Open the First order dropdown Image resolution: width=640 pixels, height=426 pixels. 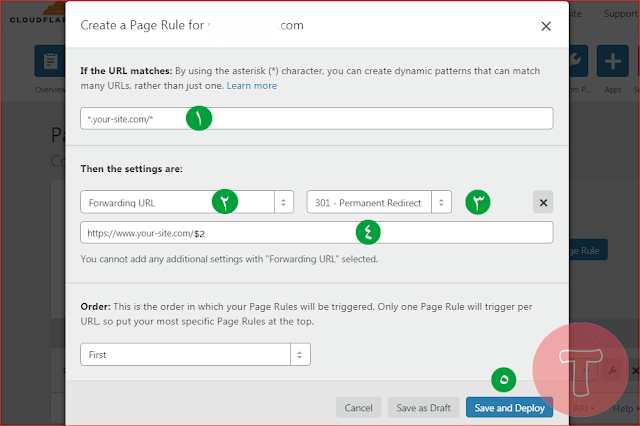coord(195,354)
